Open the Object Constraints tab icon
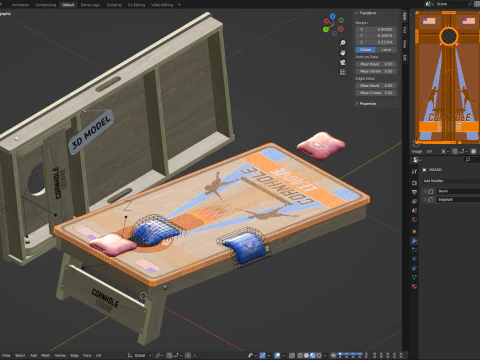This screenshot has height=360, width=480. coord(414,268)
